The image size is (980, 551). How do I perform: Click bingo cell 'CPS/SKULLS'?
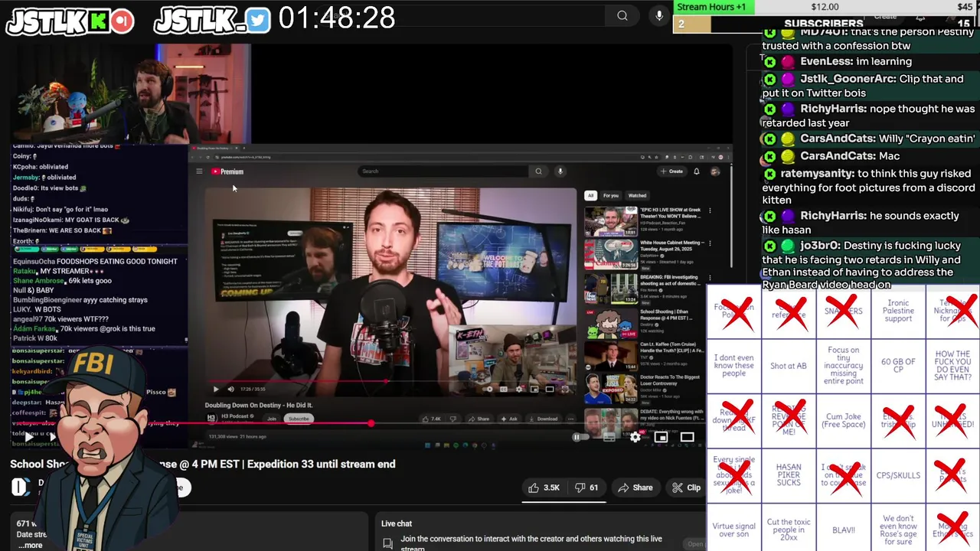click(898, 475)
